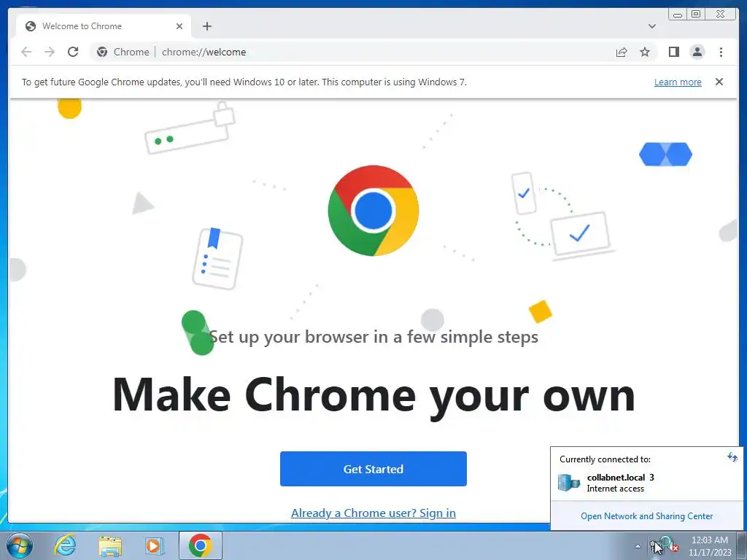
Task: View site information via the Chrome chip
Action: (123, 52)
